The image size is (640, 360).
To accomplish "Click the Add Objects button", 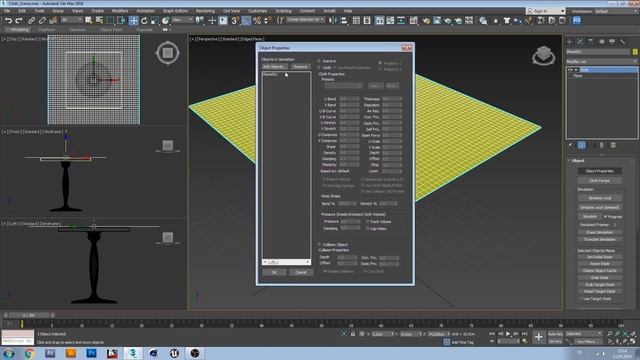I will pos(274,67).
